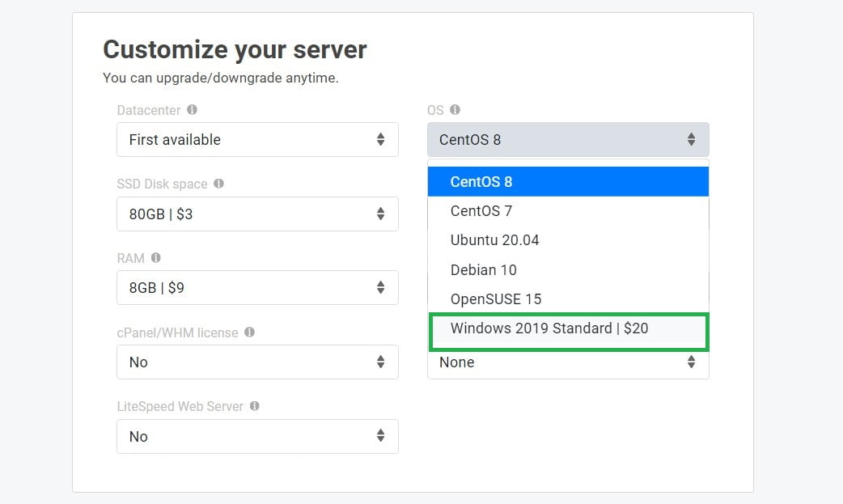Click the info icon beside OS

455,110
